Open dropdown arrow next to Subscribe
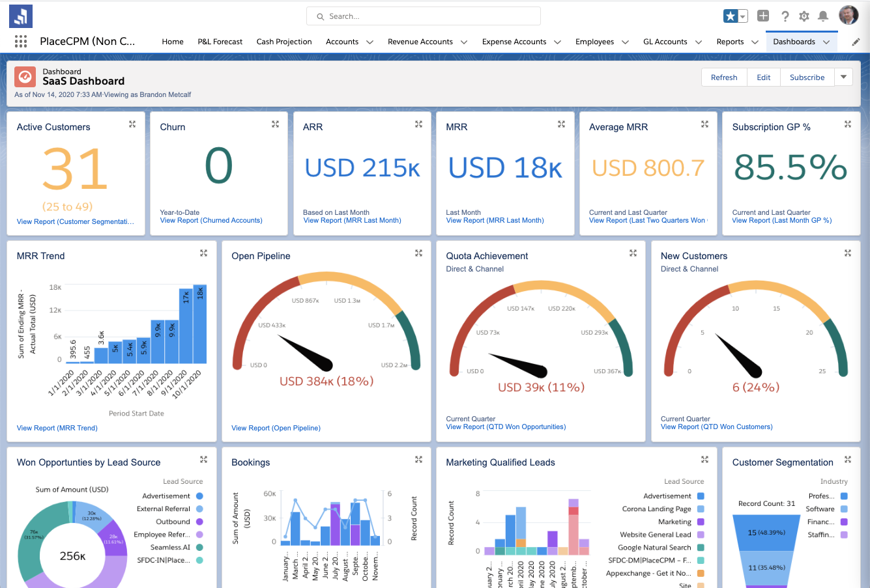 click(843, 77)
